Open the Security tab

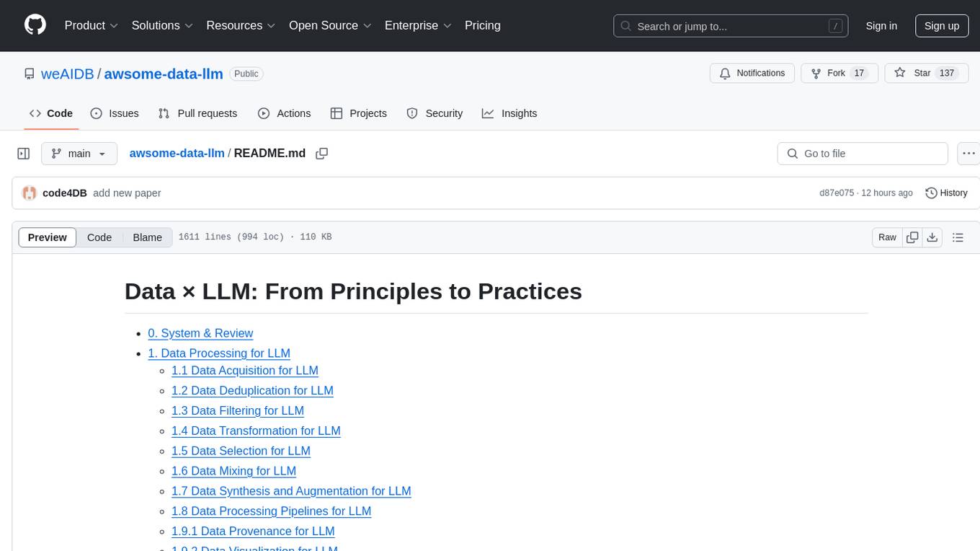click(435, 113)
